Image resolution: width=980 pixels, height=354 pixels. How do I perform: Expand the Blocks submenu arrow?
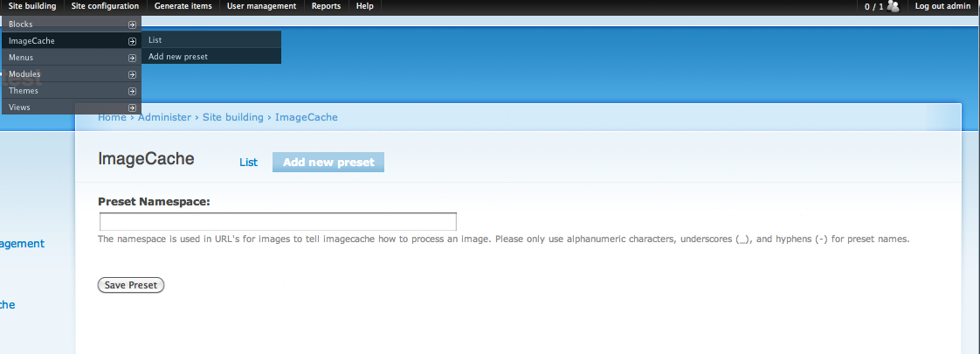point(132,25)
